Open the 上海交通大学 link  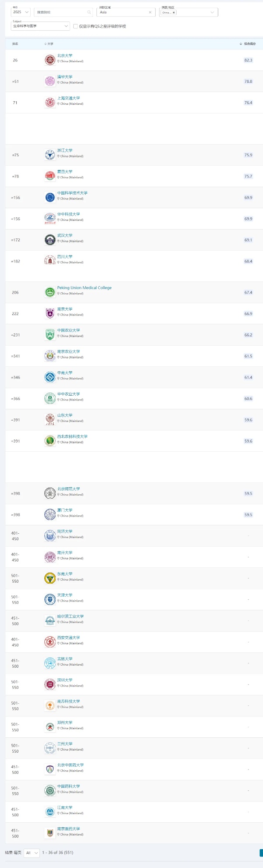coord(68,98)
